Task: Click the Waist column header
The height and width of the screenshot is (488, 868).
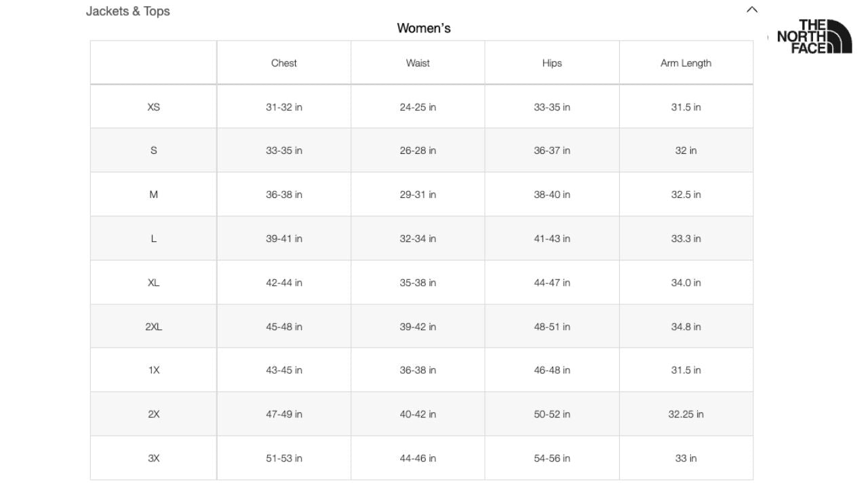Action: (x=417, y=62)
